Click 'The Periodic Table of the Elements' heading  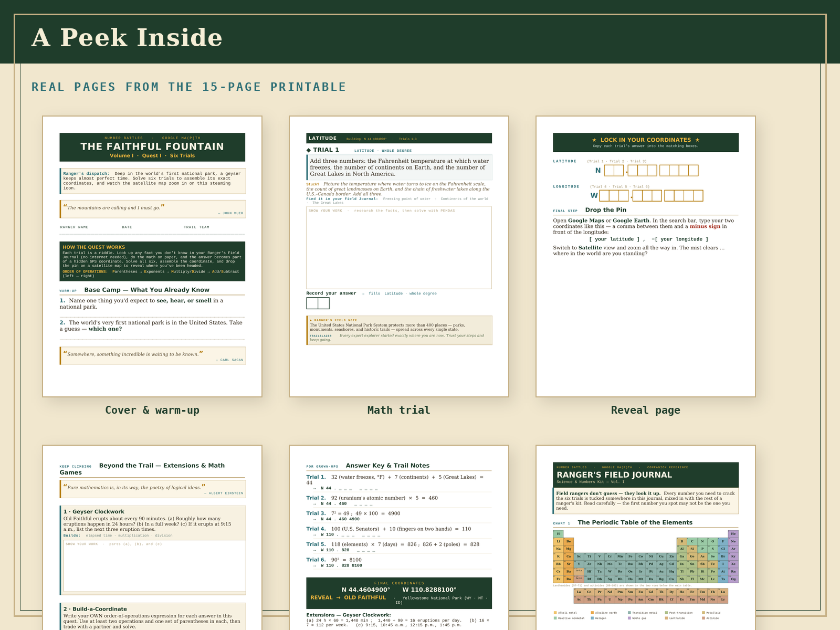(635, 522)
